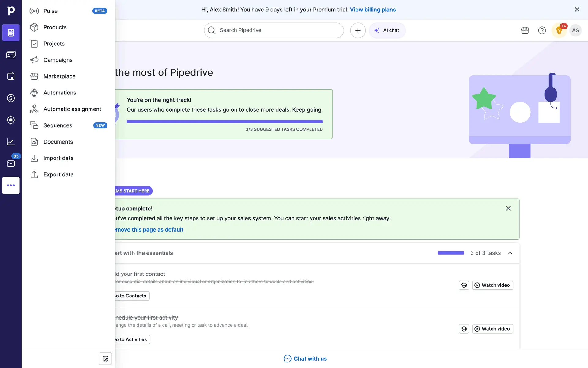The height and width of the screenshot is (368, 588).
Task: Open the mail inbox icon with the 85 badge
Action: [x=11, y=163]
